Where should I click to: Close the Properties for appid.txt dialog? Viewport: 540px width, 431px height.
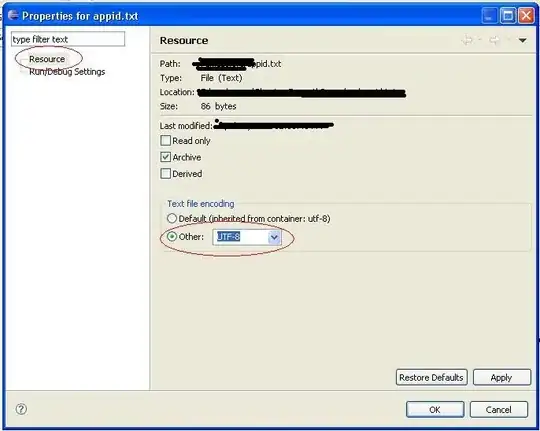coord(526,16)
